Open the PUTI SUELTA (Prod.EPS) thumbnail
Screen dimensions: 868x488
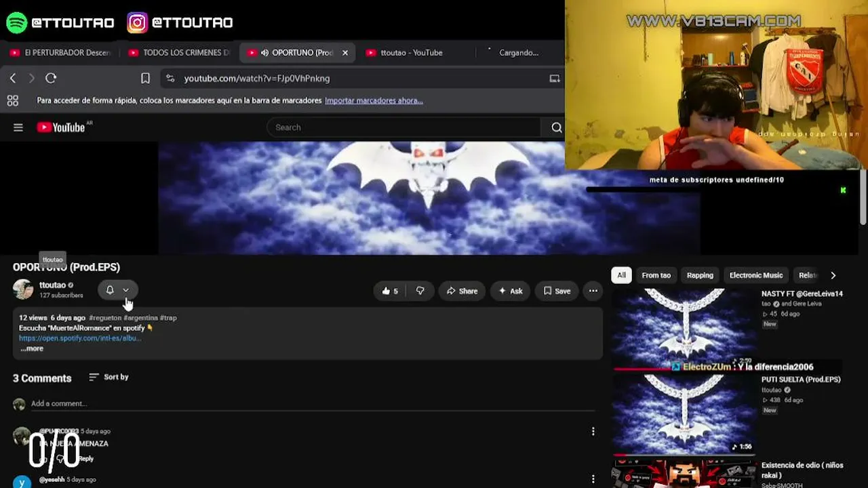point(683,414)
